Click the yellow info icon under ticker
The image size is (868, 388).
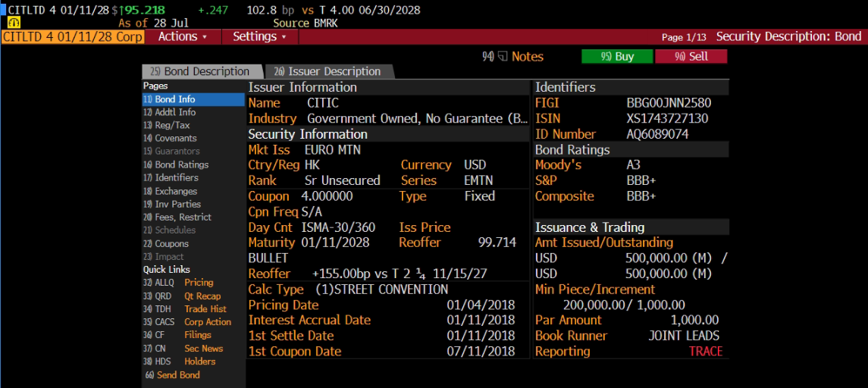tap(14, 23)
